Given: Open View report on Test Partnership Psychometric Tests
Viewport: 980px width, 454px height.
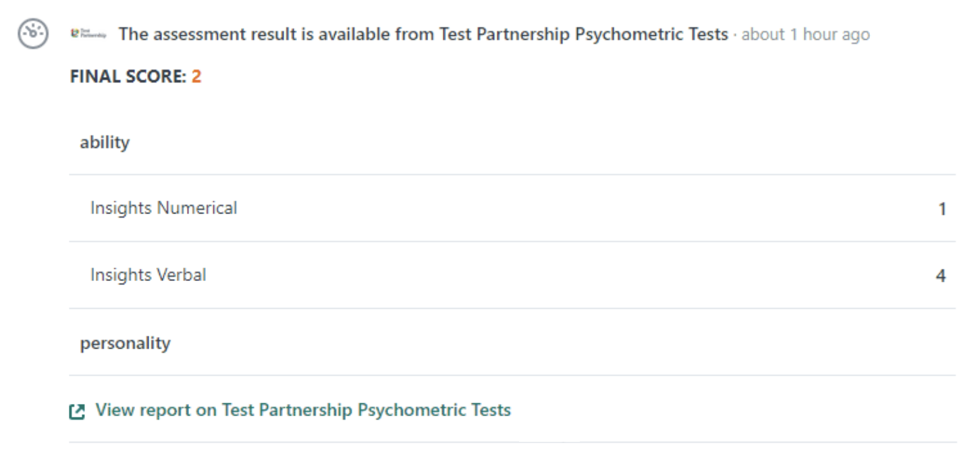Looking at the screenshot, I should click(x=303, y=410).
